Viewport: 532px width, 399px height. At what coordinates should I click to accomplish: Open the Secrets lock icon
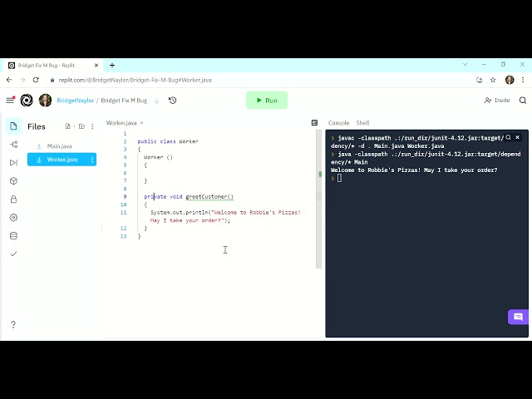point(13,199)
